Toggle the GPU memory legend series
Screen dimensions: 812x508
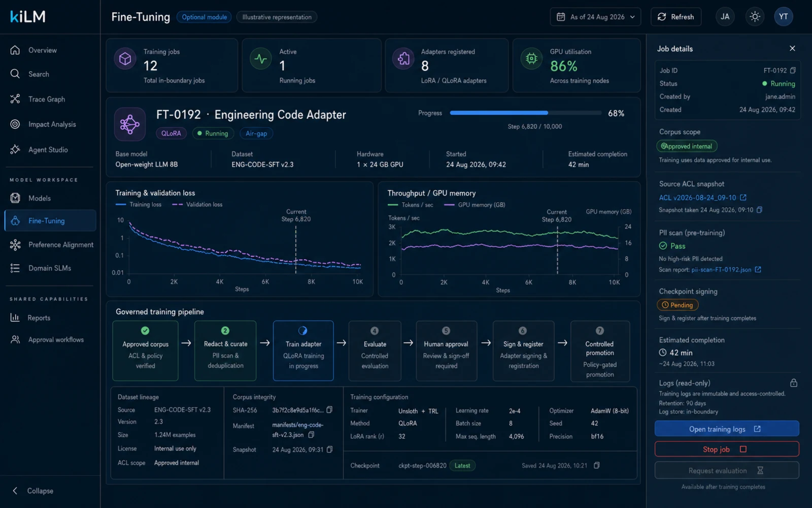click(475, 205)
